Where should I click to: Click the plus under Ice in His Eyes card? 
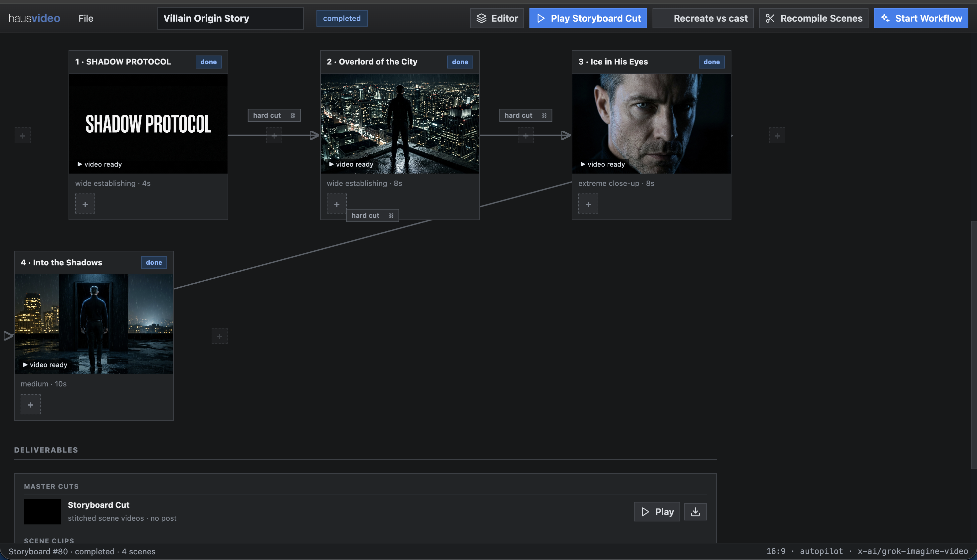(588, 204)
